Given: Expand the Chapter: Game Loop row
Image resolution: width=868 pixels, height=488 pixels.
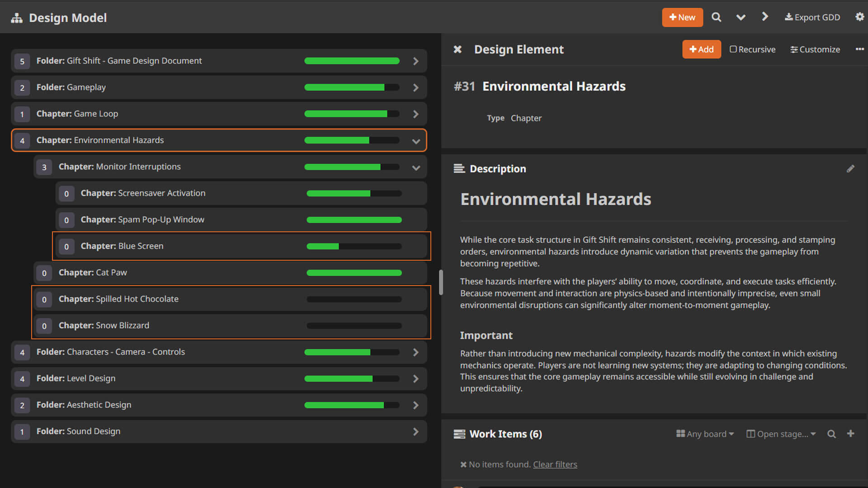Looking at the screenshot, I should click(415, 114).
